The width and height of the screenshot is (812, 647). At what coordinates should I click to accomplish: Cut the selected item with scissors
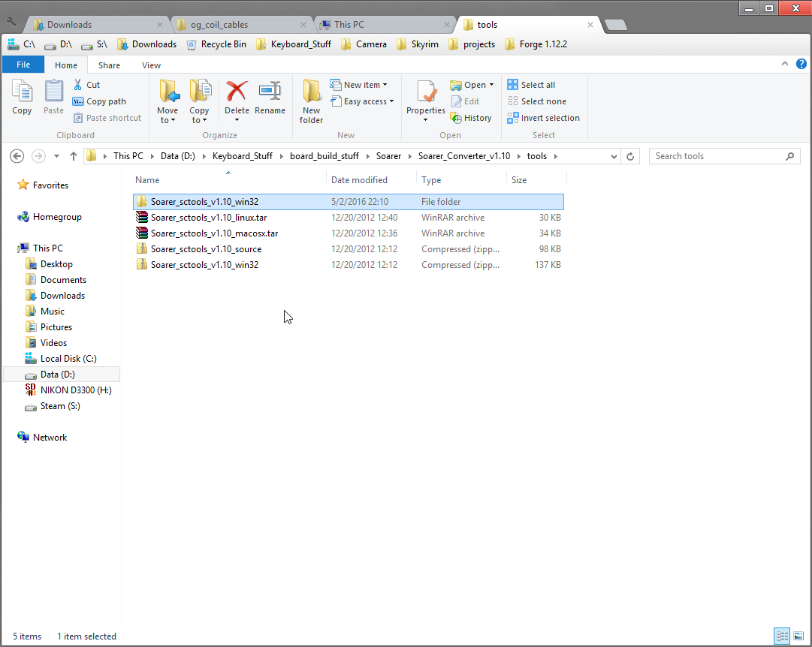pos(86,84)
